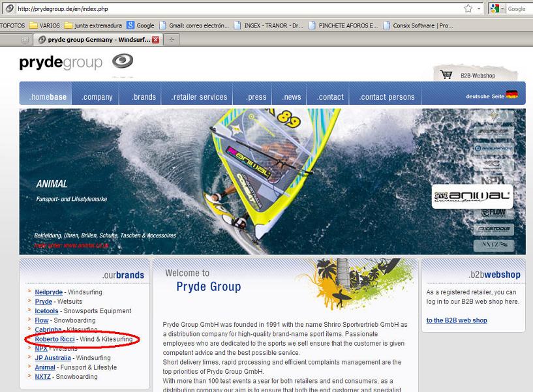The width and height of the screenshot is (533, 392).
Task: Focus the Google search box
Action: click(519, 9)
